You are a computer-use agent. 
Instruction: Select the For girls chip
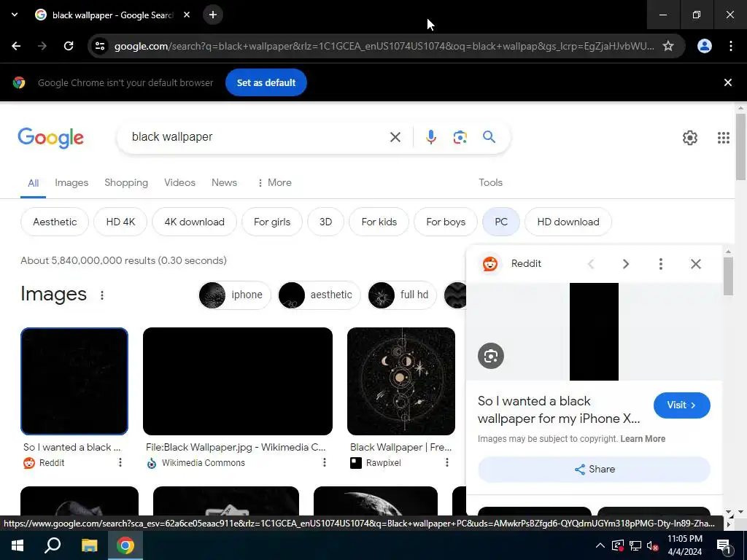pos(272,222)
